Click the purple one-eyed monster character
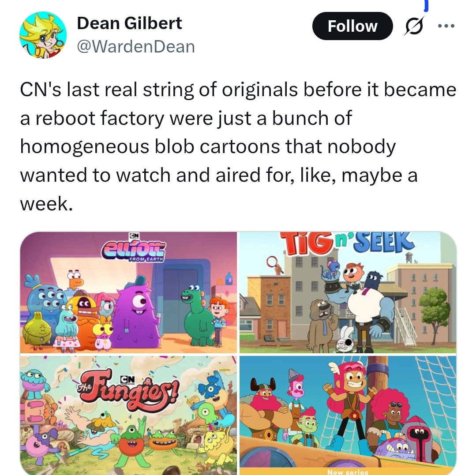The width and height of the screenshot is (476, 475). [136, 312]
